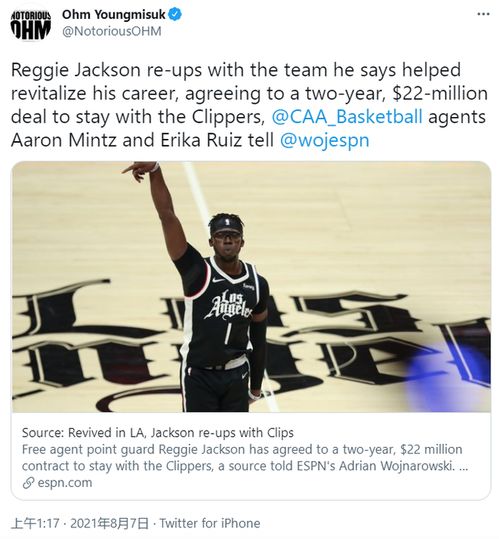Open the @CAA_Basketball mention

(x=347, y=117)
